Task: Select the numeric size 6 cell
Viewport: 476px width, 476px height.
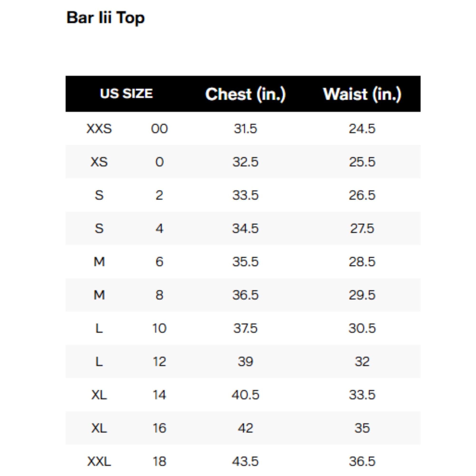Action: coord(159,262)
